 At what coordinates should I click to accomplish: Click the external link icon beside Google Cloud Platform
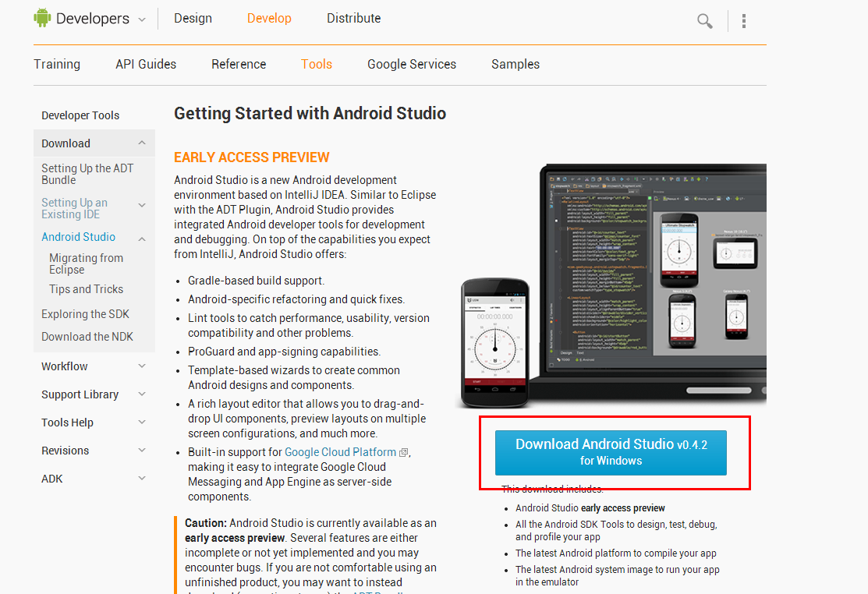click(402, 451)
